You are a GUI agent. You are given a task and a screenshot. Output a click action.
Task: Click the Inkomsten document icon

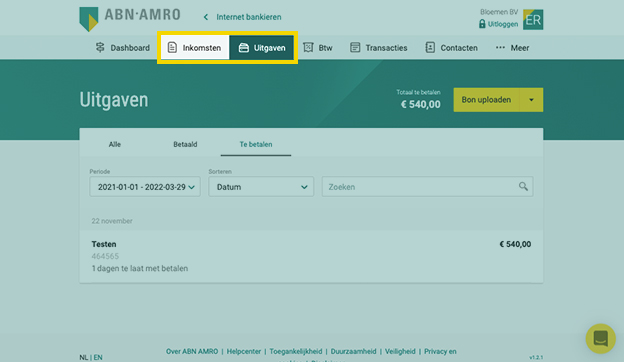tap(172, 48)
